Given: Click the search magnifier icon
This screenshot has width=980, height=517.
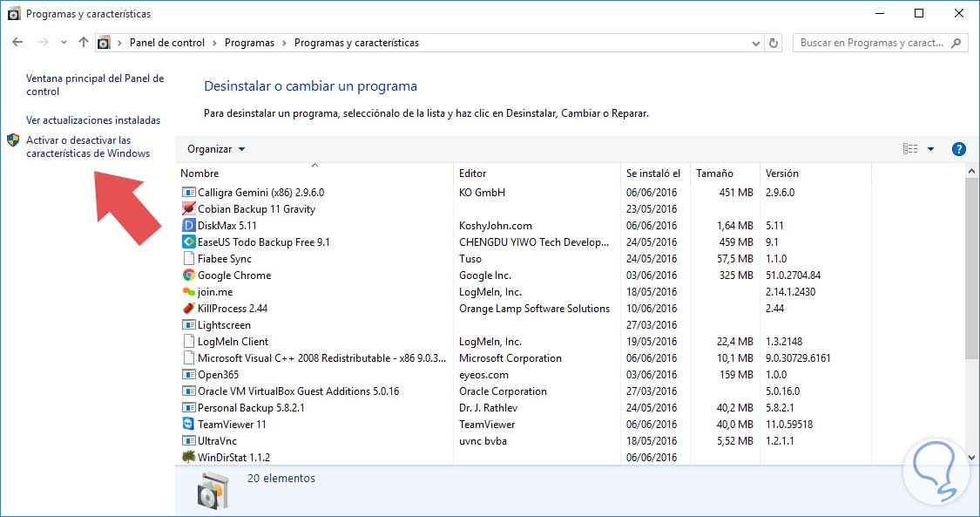Looking at the screenshot, I should (956, 43).
